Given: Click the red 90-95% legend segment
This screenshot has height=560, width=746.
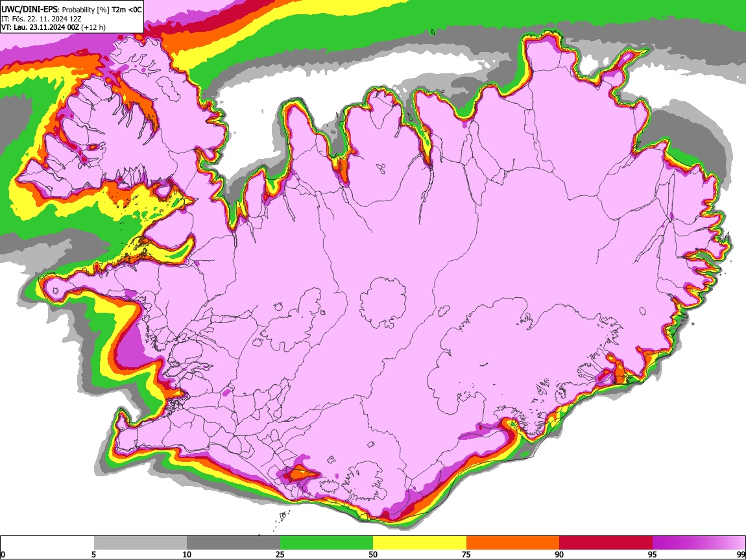Looking at the screenshot, I should (606, 543).
